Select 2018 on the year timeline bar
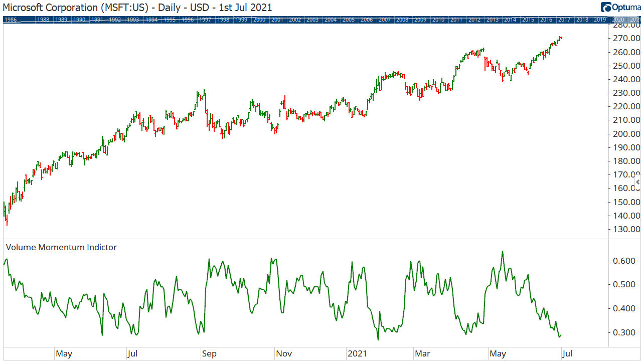 [x=582, y=20]
